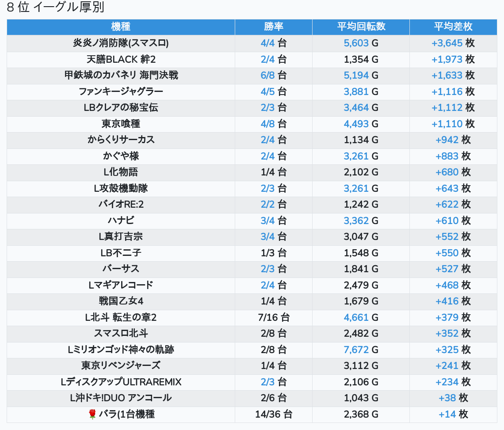Click the 6/8 win rate for 甲鉄城のカバネリ

[x=273, y=76]
